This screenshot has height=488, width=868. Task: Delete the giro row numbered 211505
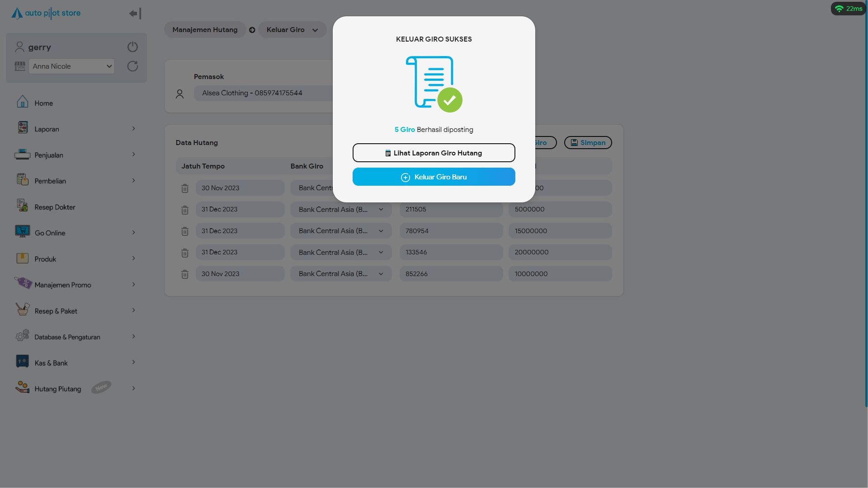coord(185,210)
